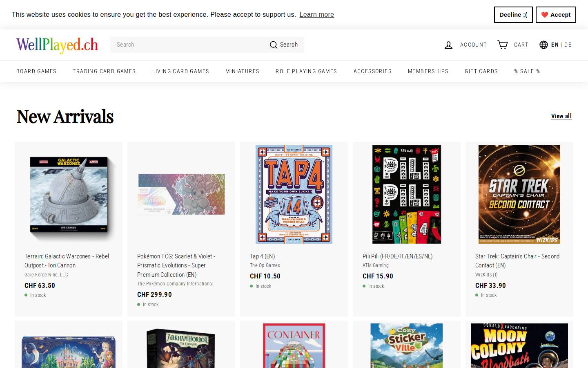The image size is (588, 368).
Task: Click the vendor WizKids (I)
Action: pos(486,275)
